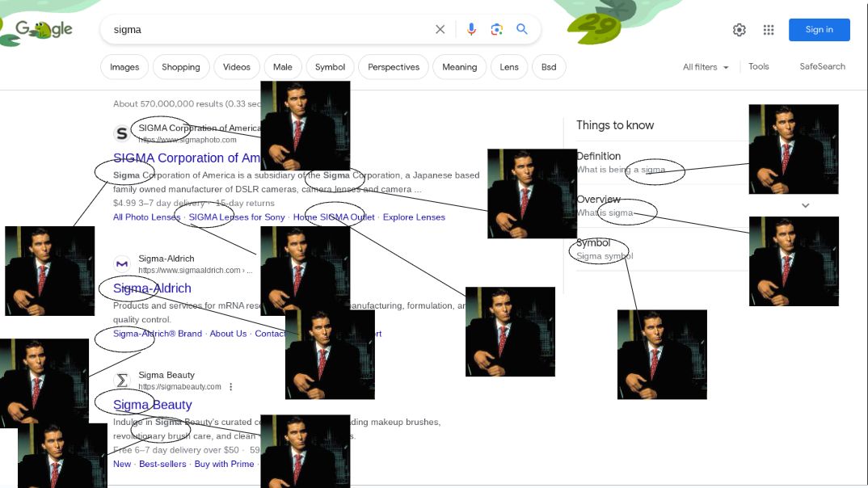Open the settings gear icon
The image size is (868, 488).
click(739, 30)
